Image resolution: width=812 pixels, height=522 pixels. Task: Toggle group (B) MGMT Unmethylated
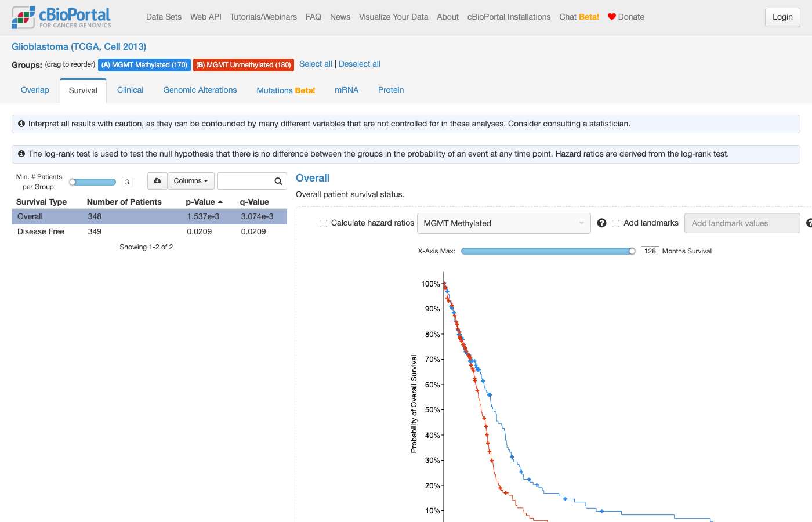[x=244, y=65]
